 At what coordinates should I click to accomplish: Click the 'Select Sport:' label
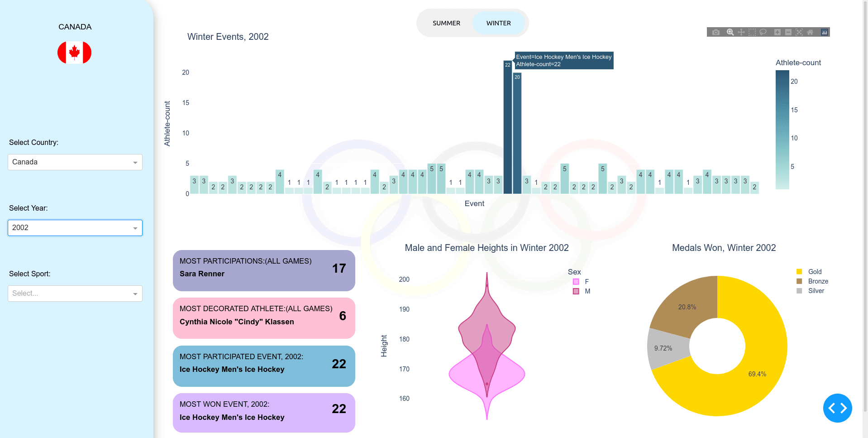click(30, 274)
